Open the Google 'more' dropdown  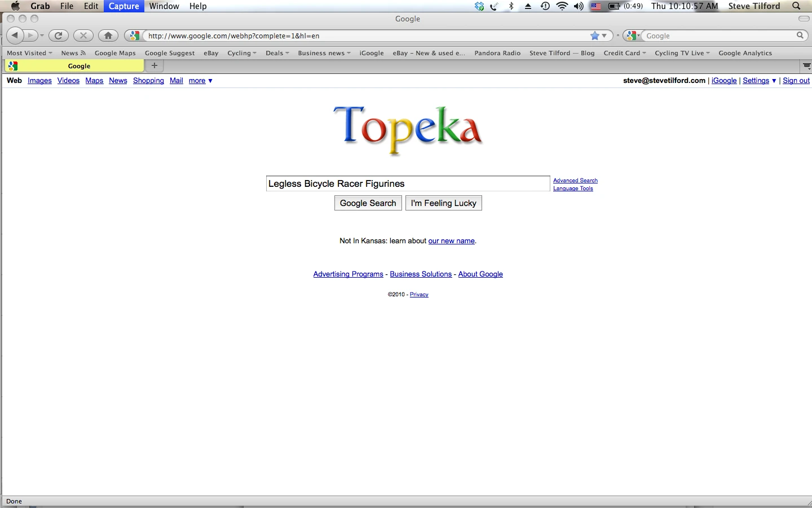(200, 81)
